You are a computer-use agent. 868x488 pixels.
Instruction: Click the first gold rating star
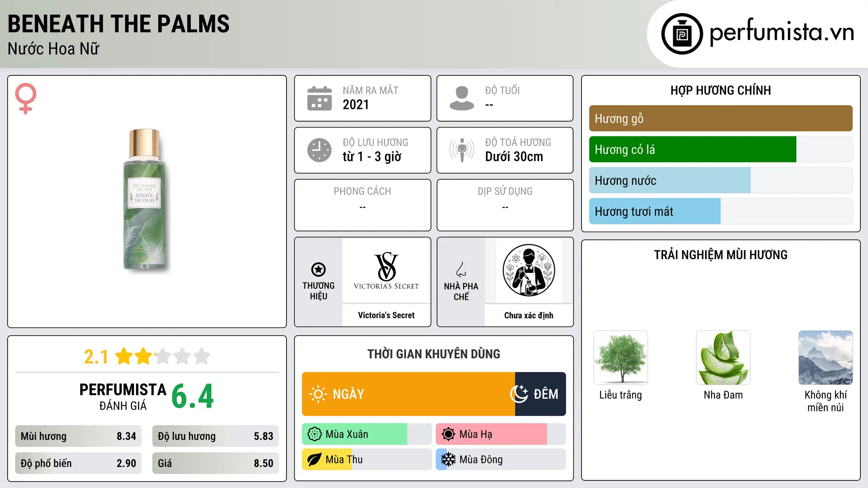(124, 356)
